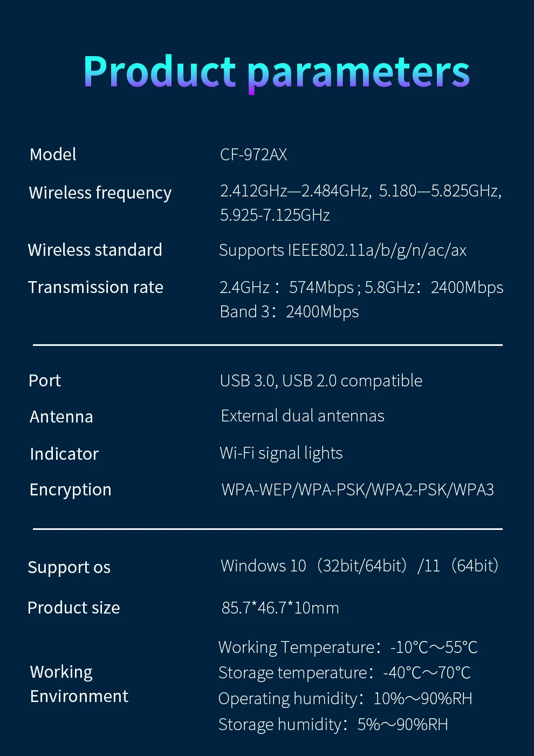Select "USB 3.0, USB 2.0 compatible" text

point(321,380)
